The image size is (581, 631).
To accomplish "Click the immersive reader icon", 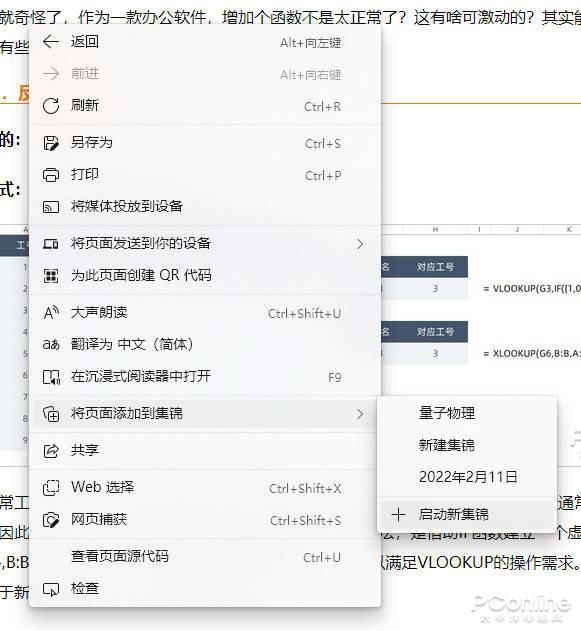I will (52, 377).
